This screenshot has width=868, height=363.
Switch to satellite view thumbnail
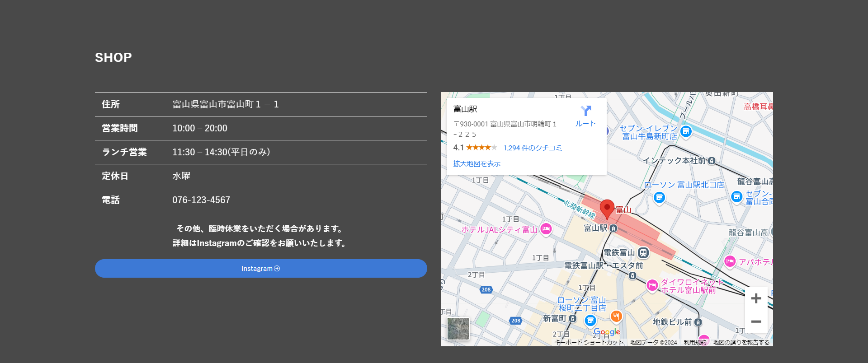[x=458, y=329]
